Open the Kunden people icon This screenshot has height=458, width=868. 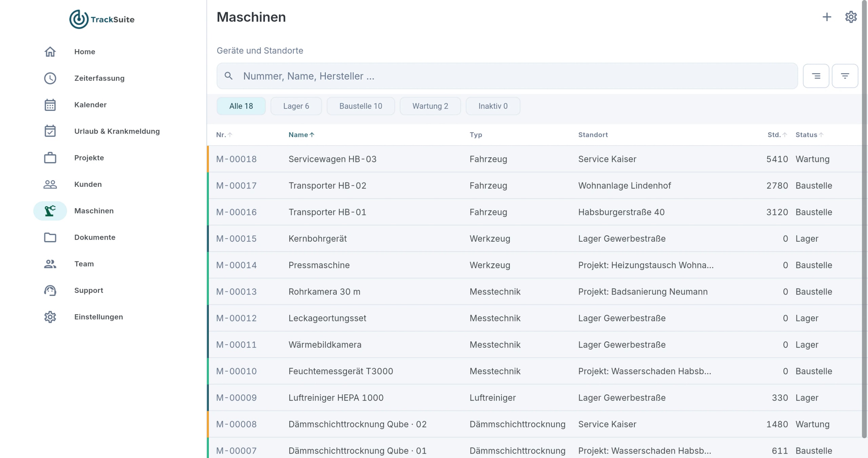(50, 184)
